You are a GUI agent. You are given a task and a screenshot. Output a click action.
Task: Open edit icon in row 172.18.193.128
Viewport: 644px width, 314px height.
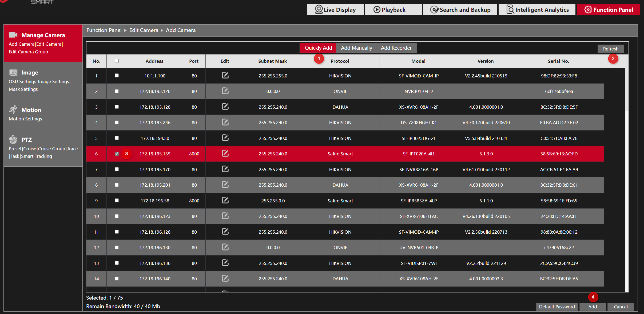pyautogui.click(x=225, y=107)
